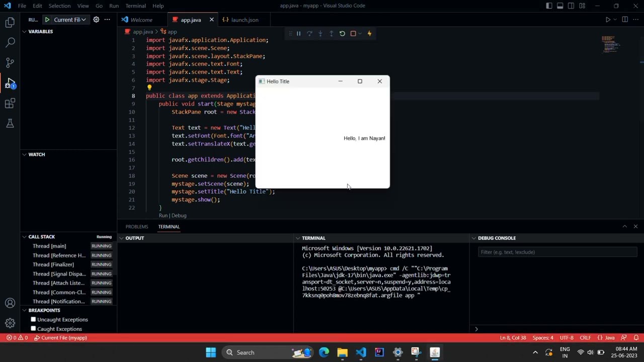Open Customize Layout icon
The image size is (644, 362).
pos(582,6)
